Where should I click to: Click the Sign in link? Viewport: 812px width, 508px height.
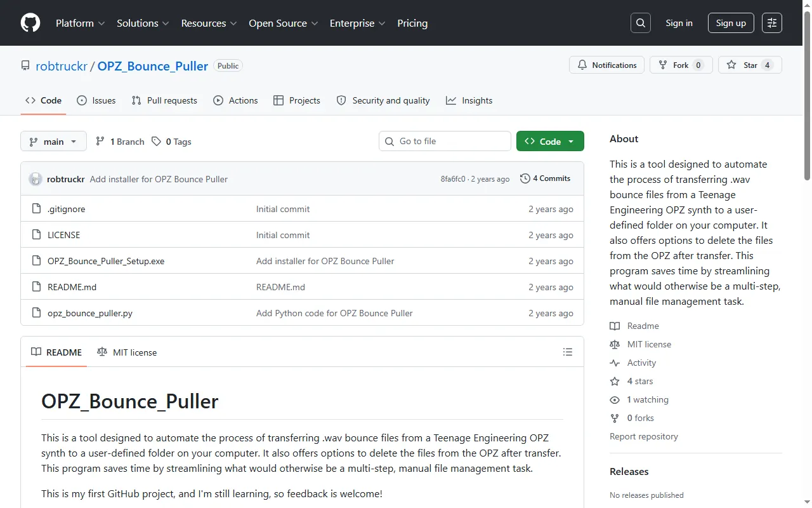(x=679, y=23)
